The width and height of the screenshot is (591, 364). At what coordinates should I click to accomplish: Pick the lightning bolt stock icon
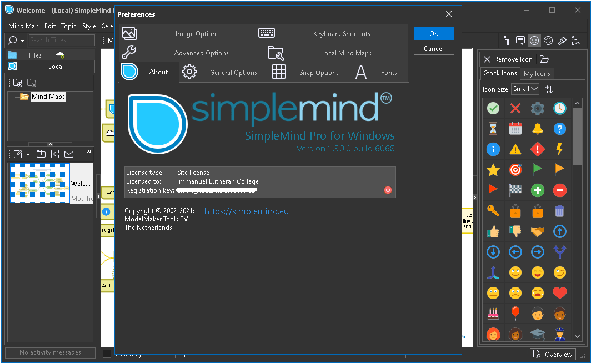[560, 149]
